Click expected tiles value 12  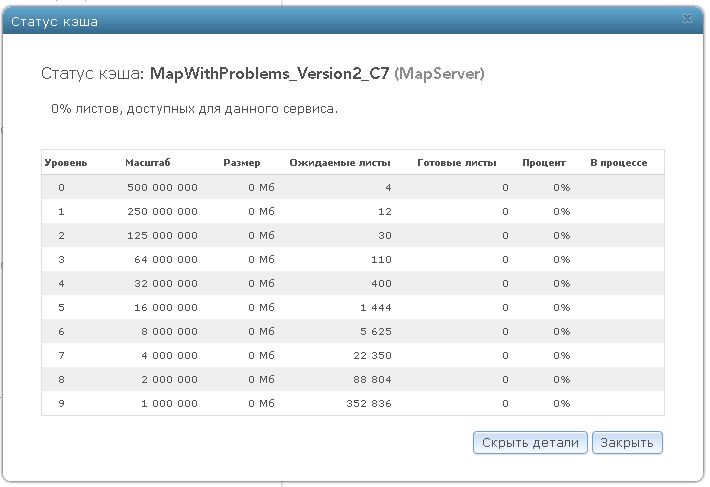(x=385, y=211)
